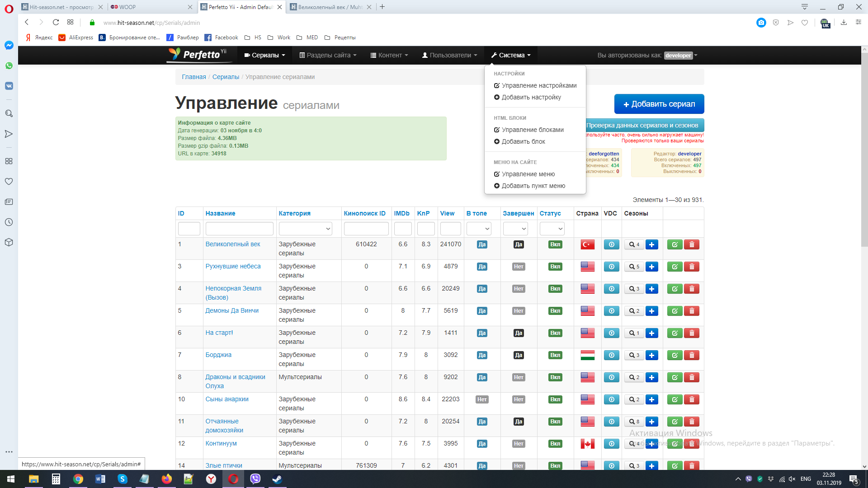Click delete trash icon for Великолепный век

(692, 244)
